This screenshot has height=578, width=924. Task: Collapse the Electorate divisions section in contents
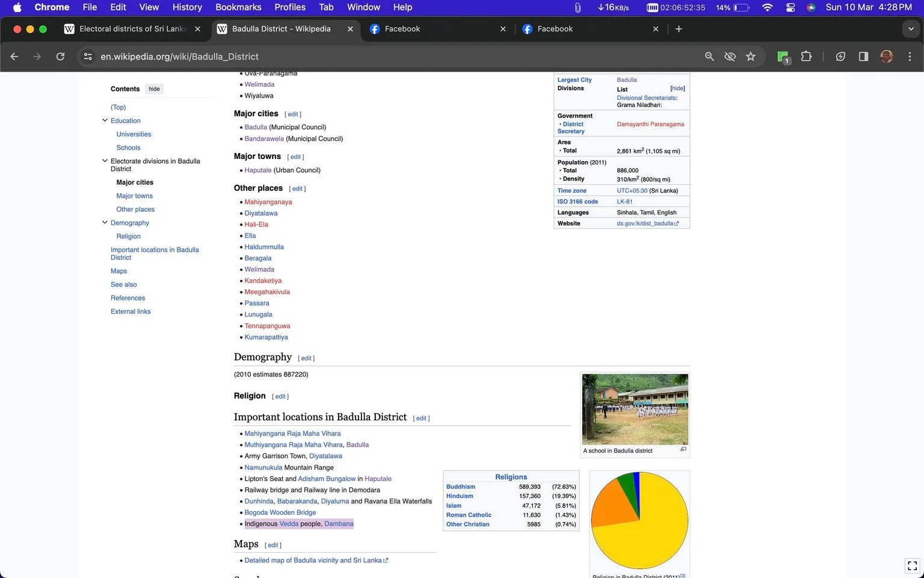tap(105, 161)
